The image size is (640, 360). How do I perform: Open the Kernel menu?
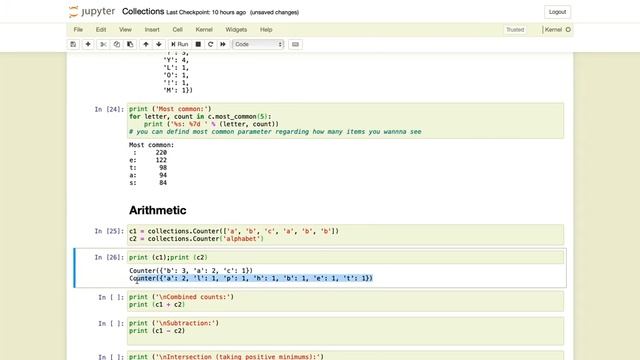(204, 29)
